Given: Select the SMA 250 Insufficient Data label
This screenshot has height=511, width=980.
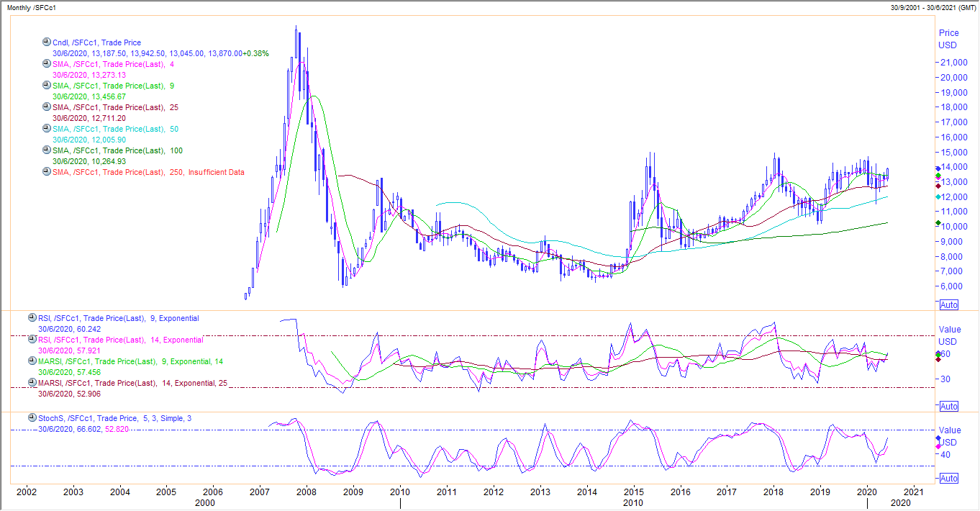Looking at the screenshot, I should [x=148, y=173].
